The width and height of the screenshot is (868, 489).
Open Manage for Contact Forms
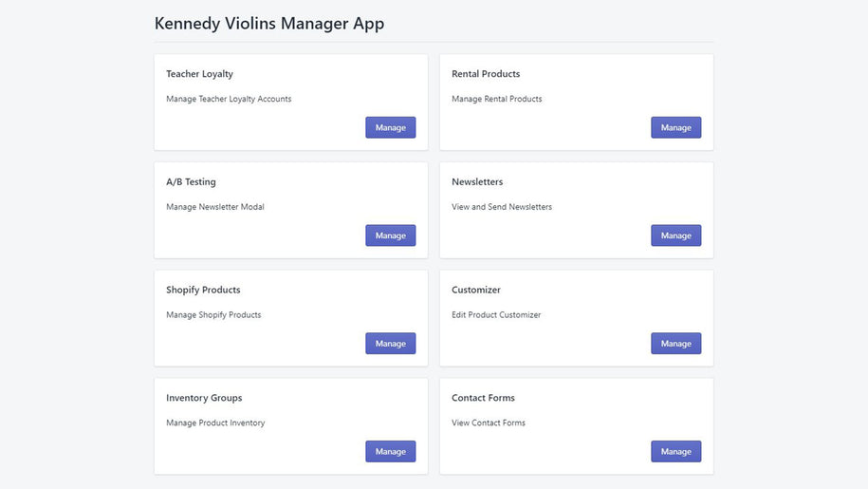point(676,451)
